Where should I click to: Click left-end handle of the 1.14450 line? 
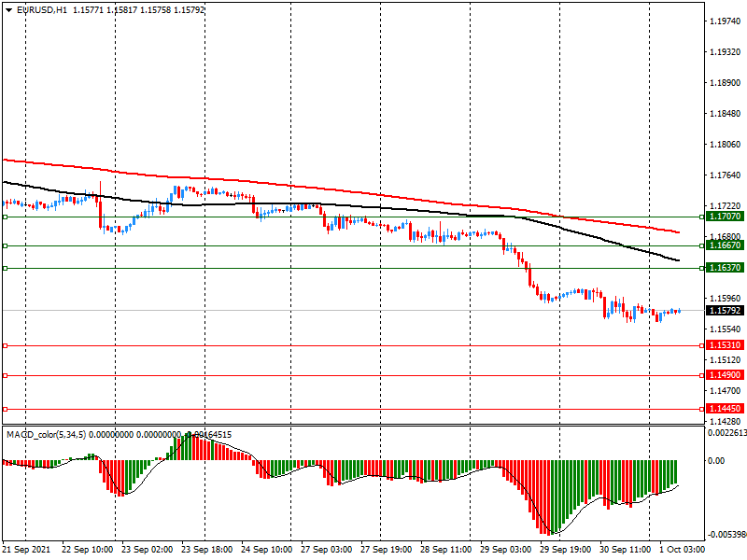tap(6, 409)
